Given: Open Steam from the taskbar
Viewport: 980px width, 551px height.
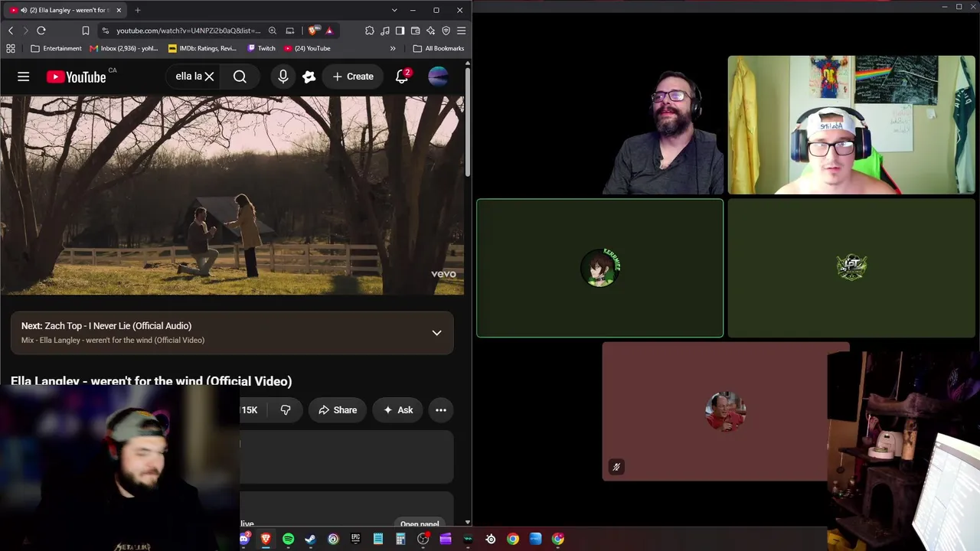Looking at the screenshot, I should (x=310, y=539).
